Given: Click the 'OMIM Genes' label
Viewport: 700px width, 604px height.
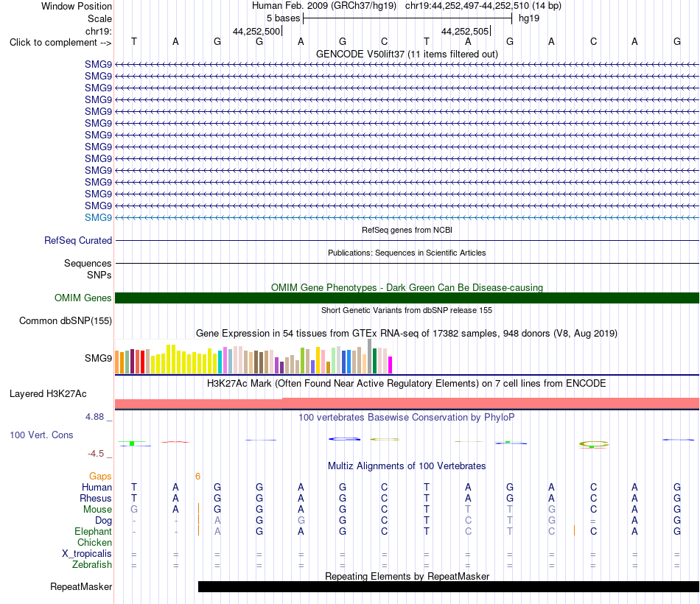Looking at the screenshot, I should click(x=83, y=298).
